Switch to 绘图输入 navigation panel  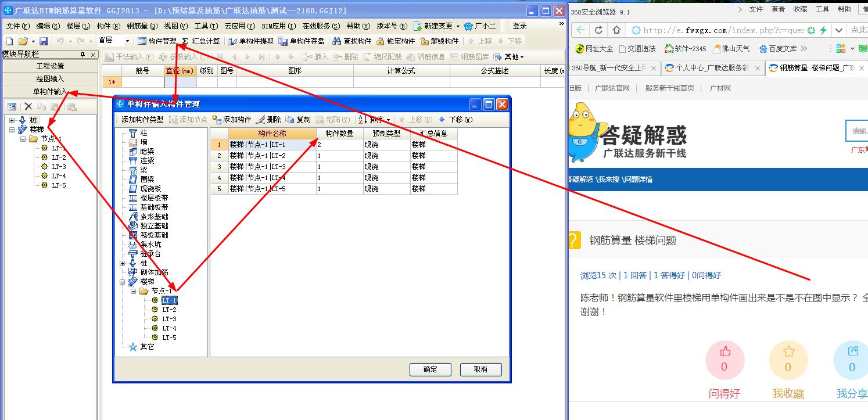(x=50, y=79)
